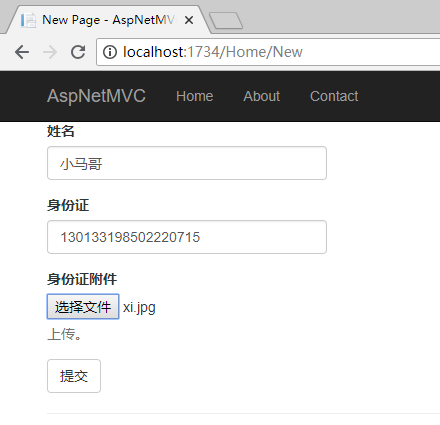Close the New Page browser tab
Image resolution: width=440 pixels, height=425 pixels.
(189, 20)
